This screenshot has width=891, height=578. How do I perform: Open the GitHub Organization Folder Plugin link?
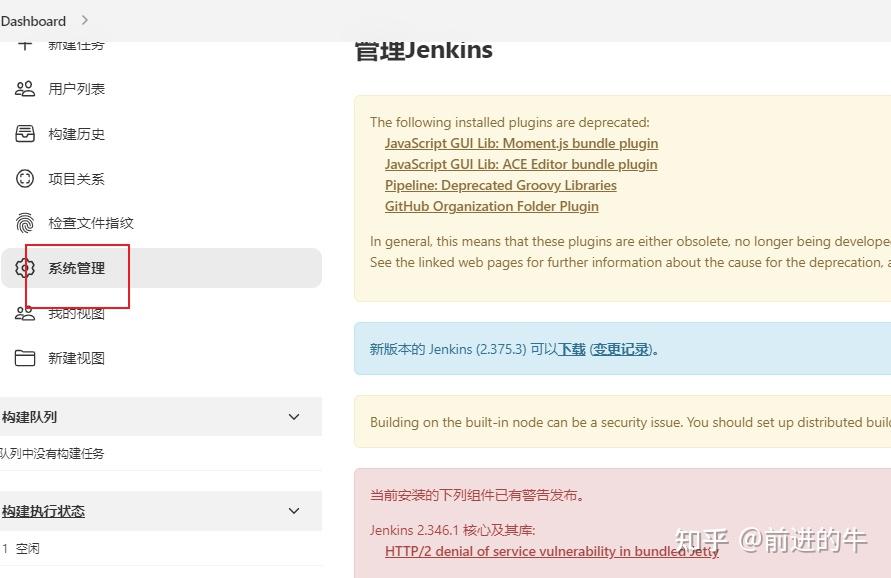pos(491,206)
